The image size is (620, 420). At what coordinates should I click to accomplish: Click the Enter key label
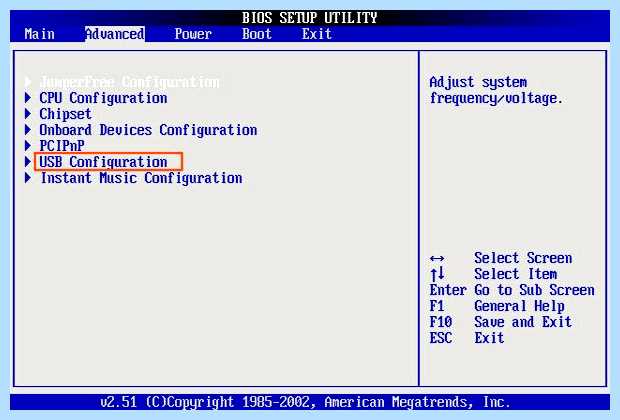[448, 290]
